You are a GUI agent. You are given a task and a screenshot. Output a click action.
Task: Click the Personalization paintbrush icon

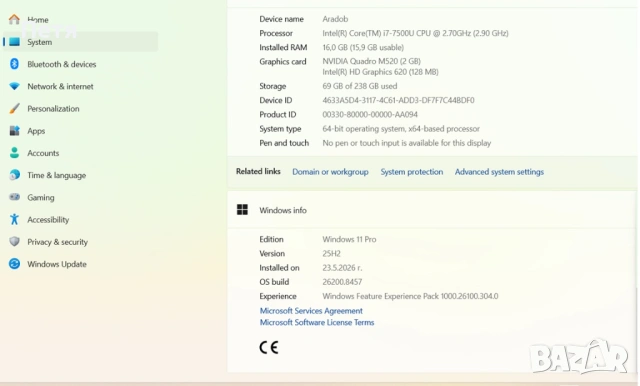pos(14,108)
